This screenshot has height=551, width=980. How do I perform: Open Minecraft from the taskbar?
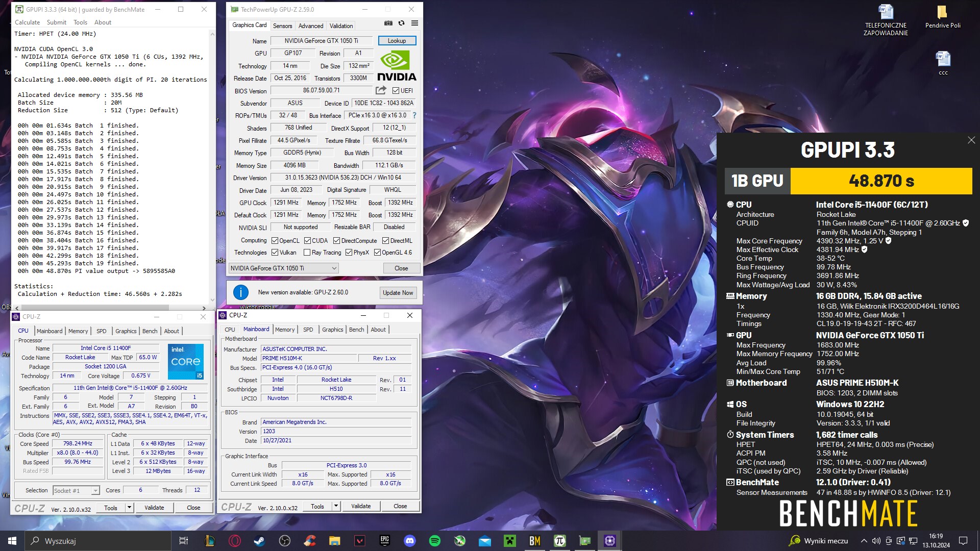pyautogui.click(x=510, y=541)
